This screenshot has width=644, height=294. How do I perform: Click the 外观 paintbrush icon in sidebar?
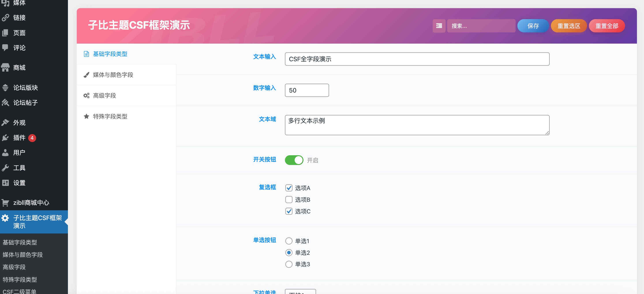(5, 122)
